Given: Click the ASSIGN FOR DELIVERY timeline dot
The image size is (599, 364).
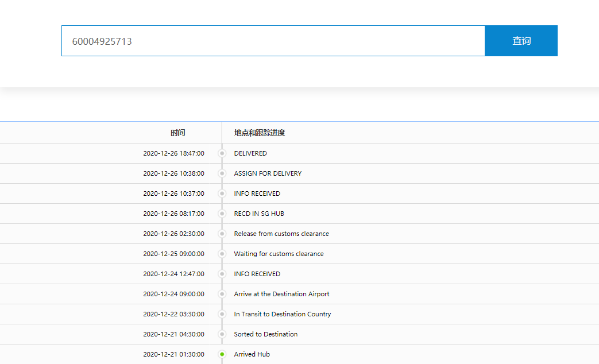Looking at the screenshot, I should tap(222, 173).
